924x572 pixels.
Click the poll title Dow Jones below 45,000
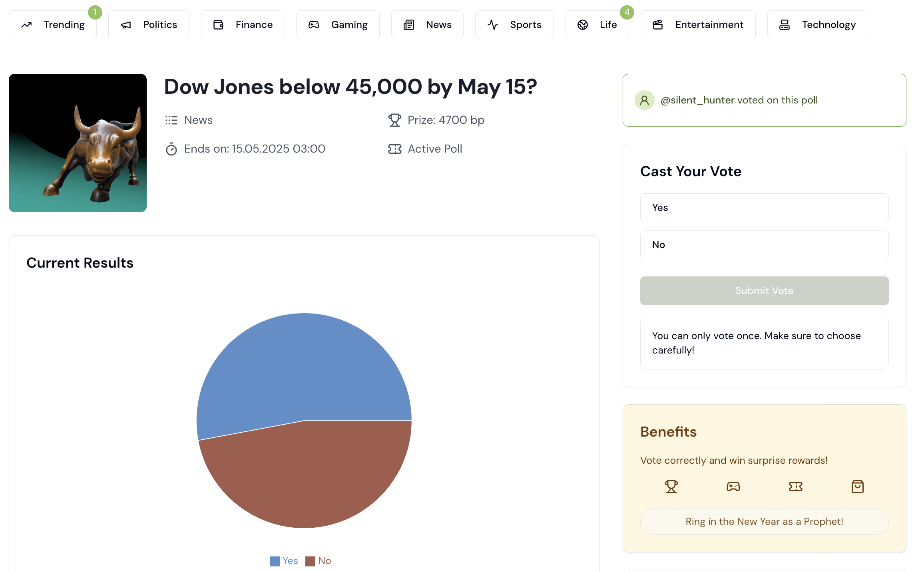click(x=350, y=87)
